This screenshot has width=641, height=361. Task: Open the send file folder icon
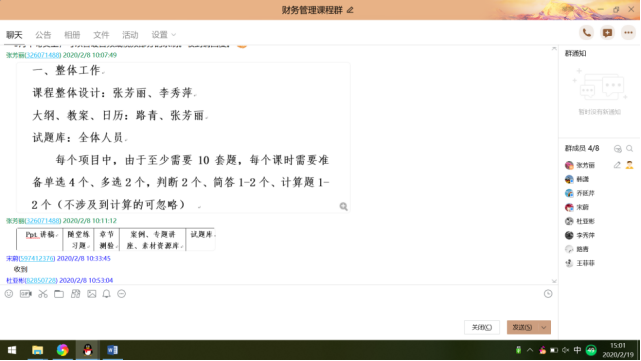59,294
